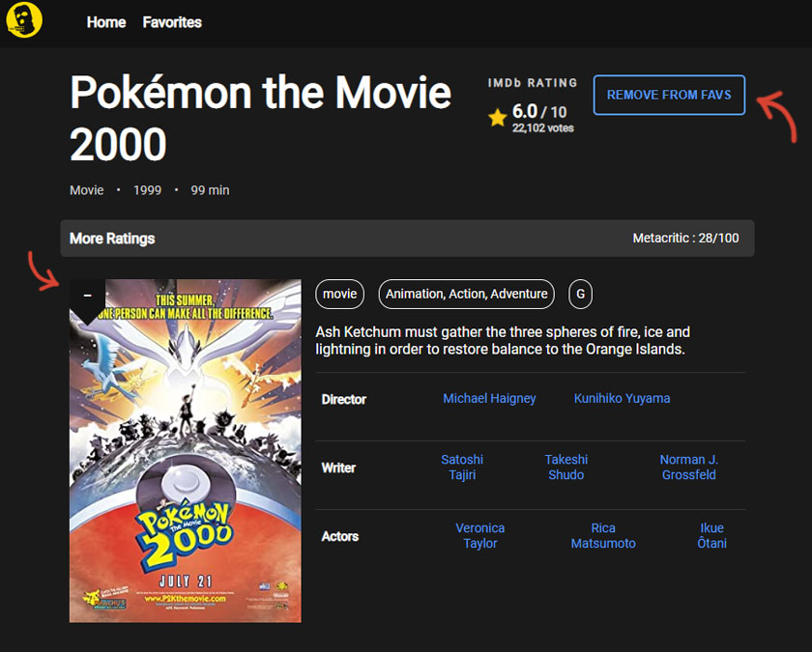Screen dimensions: 812x652
Task: Open actor Rica Matsumoto's page
Action: pyautogui.click(x=603, y=535)
